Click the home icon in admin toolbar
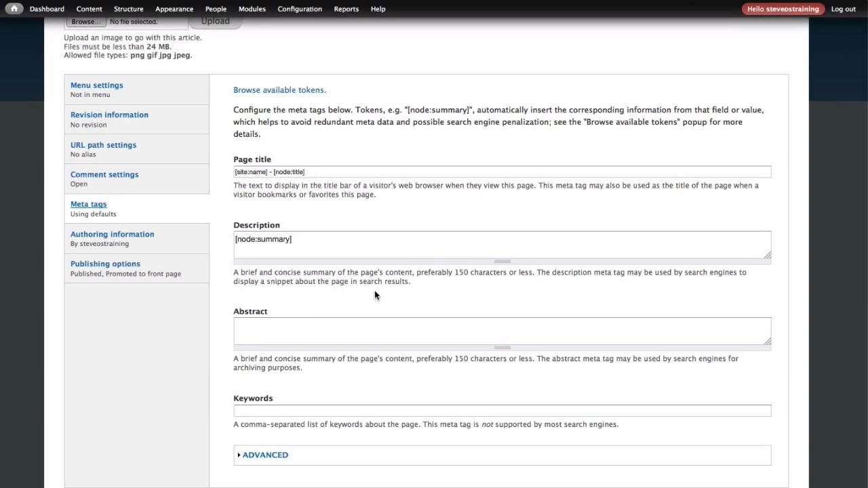 coord(14,9)
